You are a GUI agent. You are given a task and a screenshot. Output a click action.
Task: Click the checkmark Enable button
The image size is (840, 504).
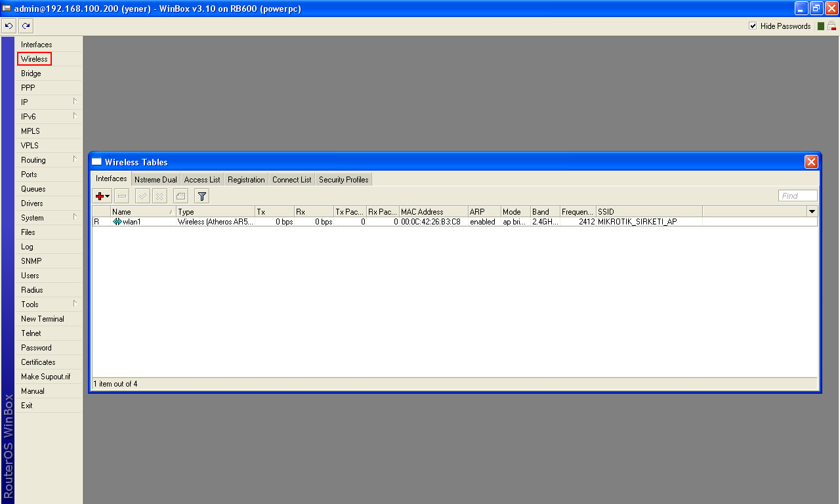coord(142,196)
